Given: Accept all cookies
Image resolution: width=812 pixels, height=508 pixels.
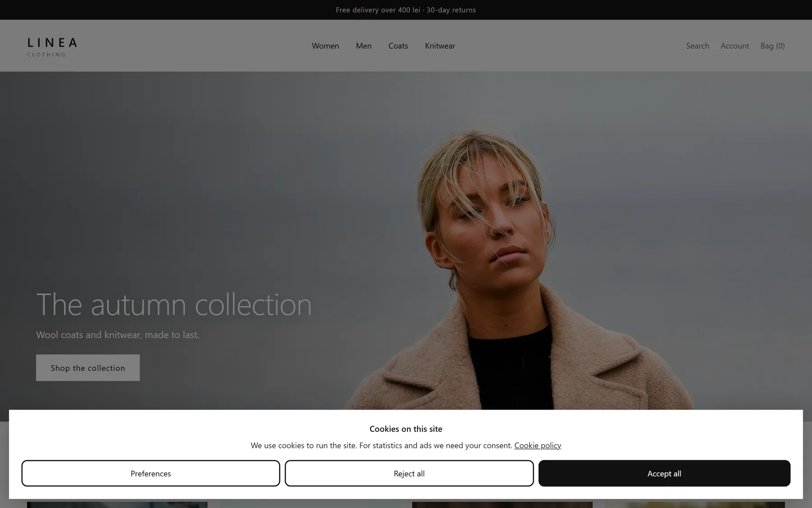Looking at the screenshot, I should click(x=664, y=473).
